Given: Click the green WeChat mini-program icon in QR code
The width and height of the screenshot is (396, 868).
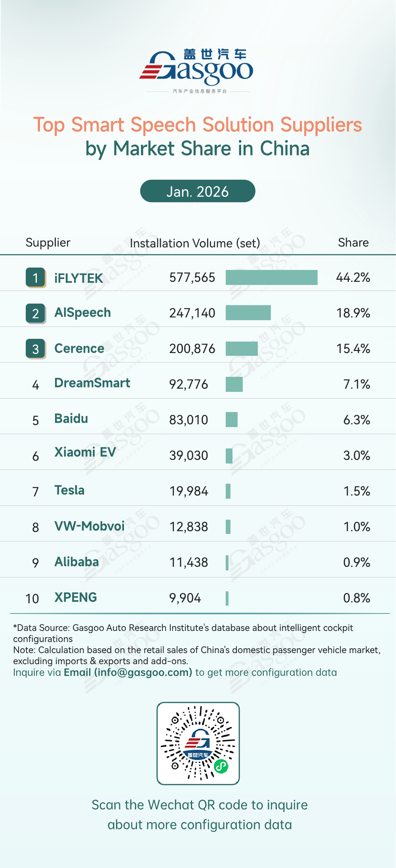Looking at the screenshot, I should [x=221, y=766].
